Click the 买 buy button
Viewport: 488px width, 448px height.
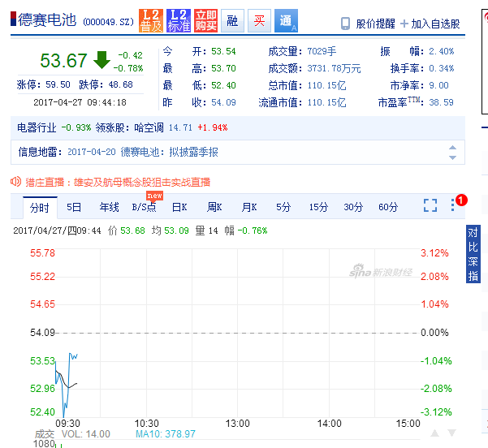point(259,21)
